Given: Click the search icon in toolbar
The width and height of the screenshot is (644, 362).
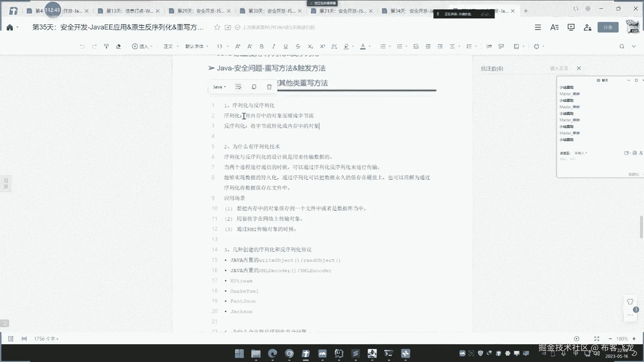Looking at the screenshot, I should (622, 47).
